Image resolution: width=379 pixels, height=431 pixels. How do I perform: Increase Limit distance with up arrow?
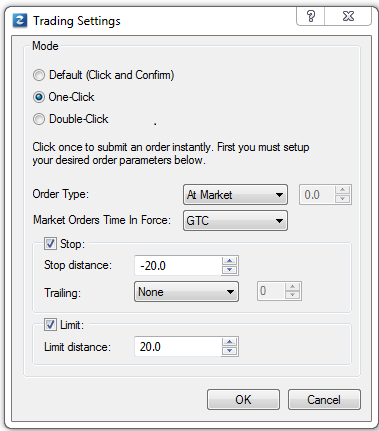click(x=230, y=342)
